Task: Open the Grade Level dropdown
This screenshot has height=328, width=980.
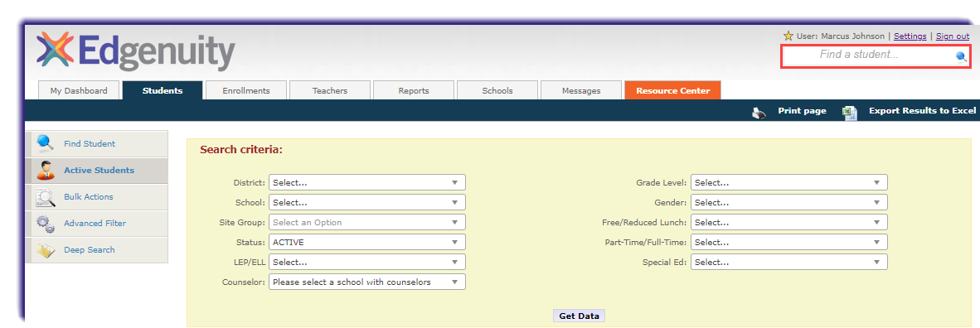Action: (788, 182)
